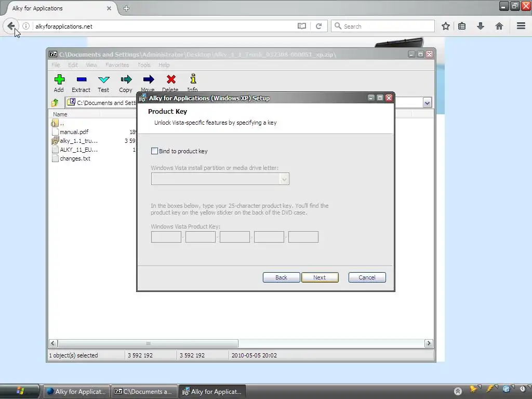Click the 7-Zip horizontal scrollbar thumb
This screenshot has height=399, width=532.
(148, 343)
